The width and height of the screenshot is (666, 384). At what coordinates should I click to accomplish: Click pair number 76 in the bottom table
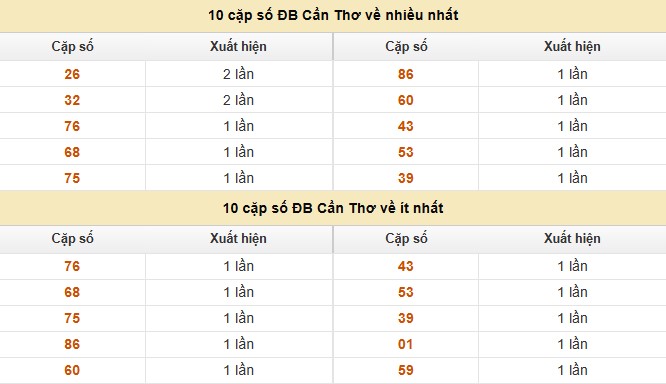click(72, 266)
